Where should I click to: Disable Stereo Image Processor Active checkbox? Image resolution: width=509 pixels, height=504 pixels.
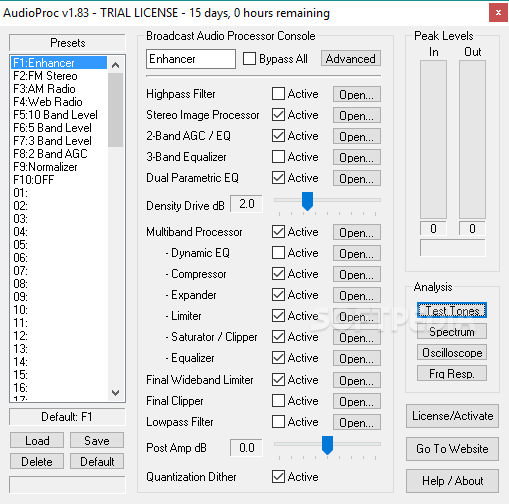click(x=278, y=115)
